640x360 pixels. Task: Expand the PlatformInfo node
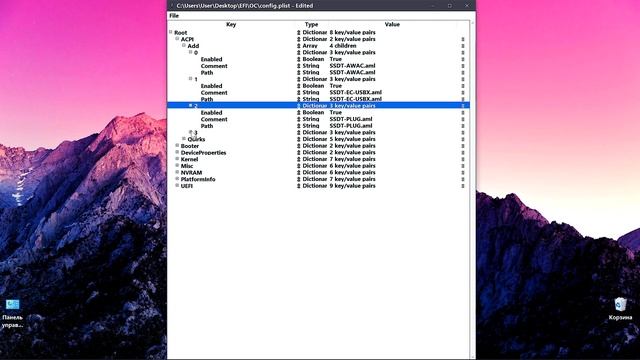click(177, 179)
